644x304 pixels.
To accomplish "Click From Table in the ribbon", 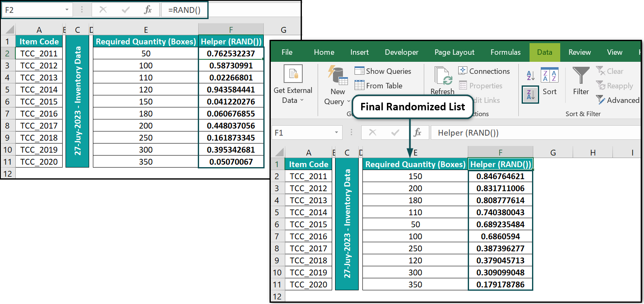I will (x=378, y=85).
